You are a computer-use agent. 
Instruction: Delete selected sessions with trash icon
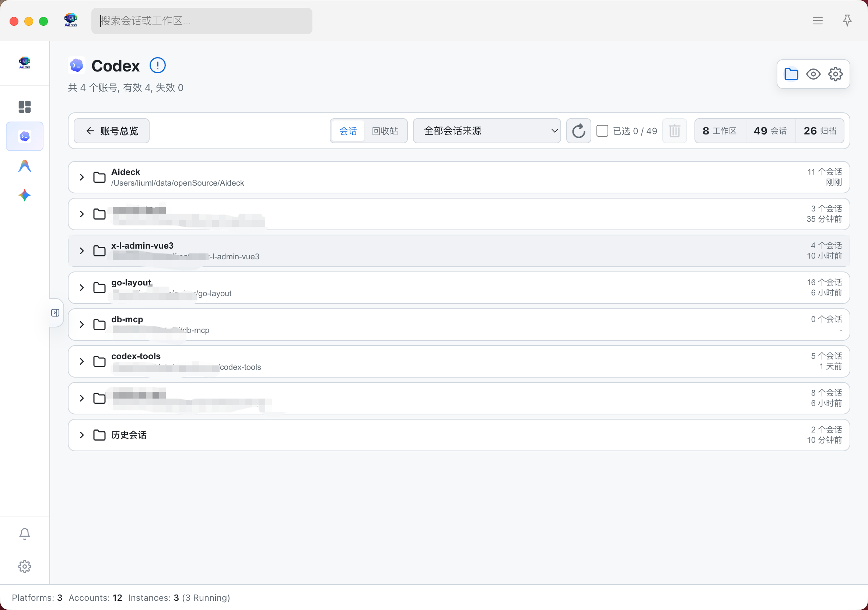675,131
